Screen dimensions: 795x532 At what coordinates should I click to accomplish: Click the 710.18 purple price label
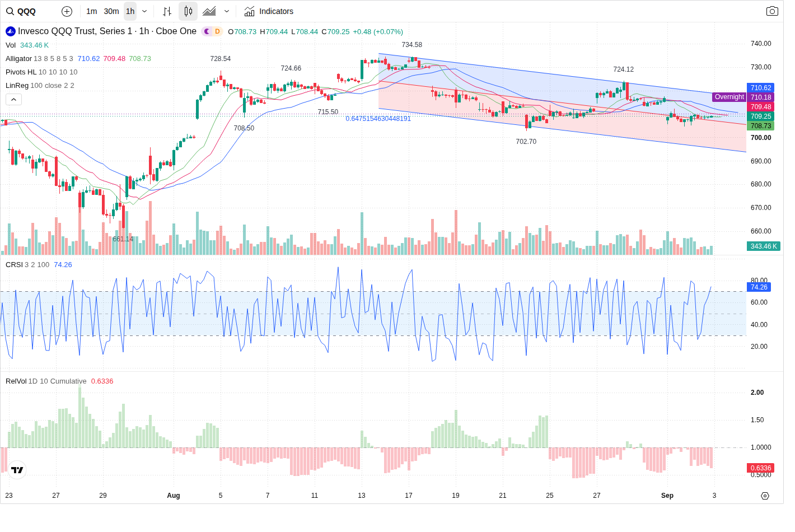click(760, 97)
